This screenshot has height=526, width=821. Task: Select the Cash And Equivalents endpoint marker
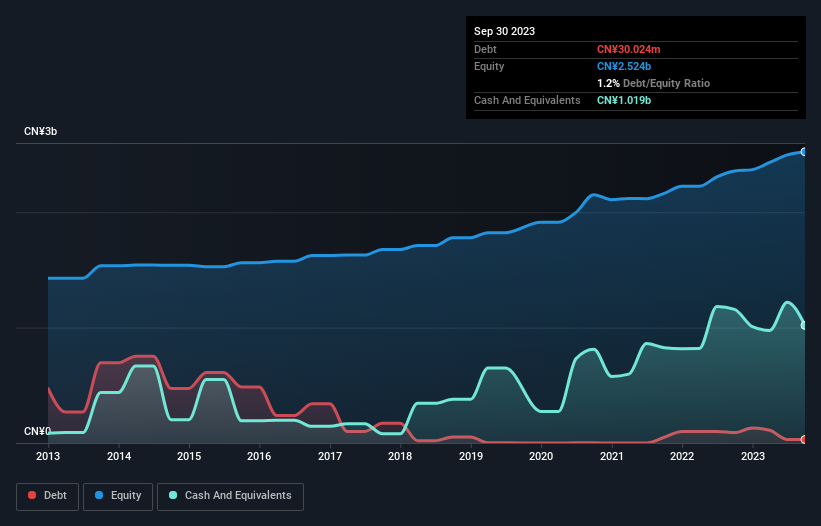pos(804,326)
